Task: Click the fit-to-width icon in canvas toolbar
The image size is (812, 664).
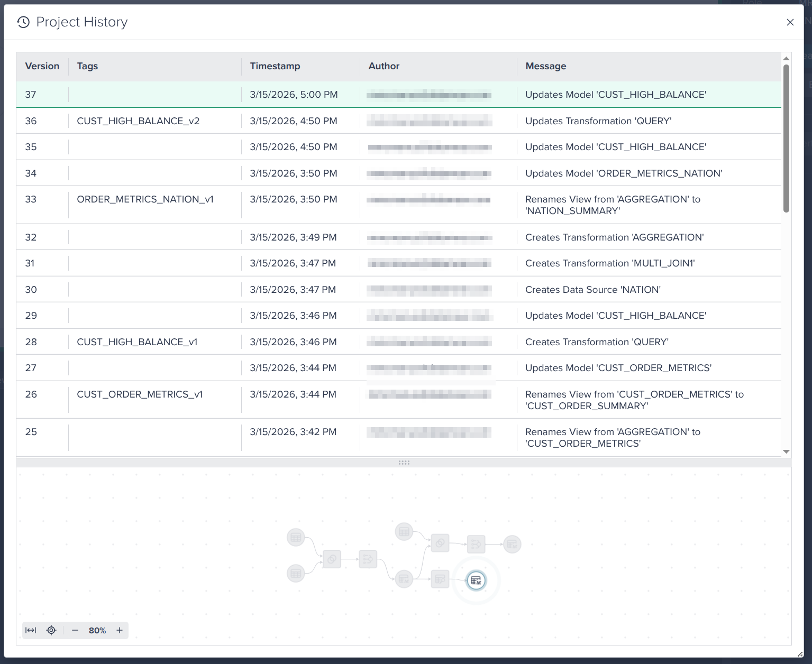Action: (x=31, y=630)
